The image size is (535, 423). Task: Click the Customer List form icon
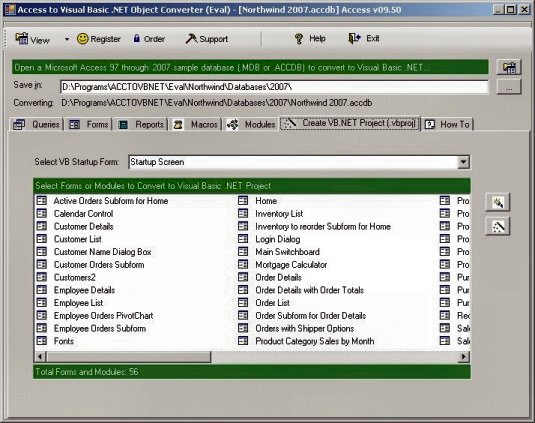[42, 239]
